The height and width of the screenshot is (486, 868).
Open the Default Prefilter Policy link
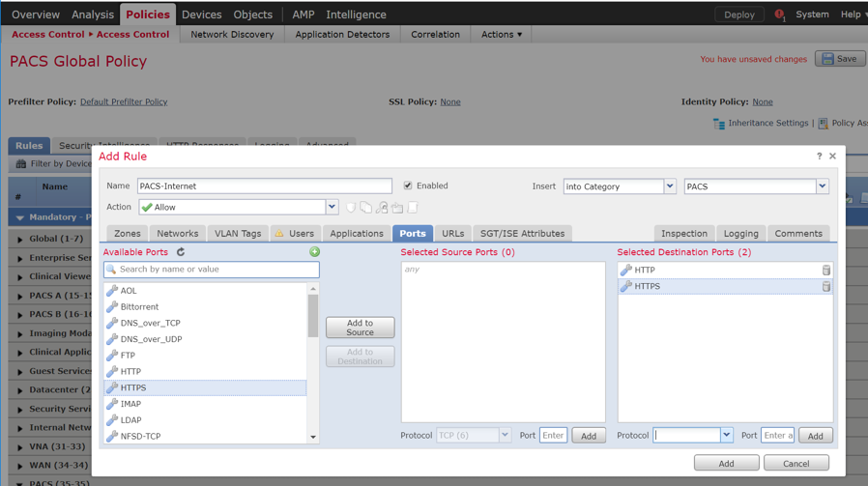tap(124, 101)
